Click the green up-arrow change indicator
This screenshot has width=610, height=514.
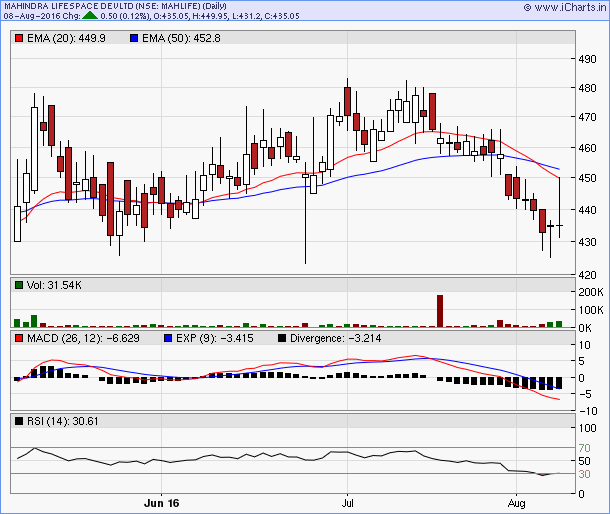click(90, 16)
